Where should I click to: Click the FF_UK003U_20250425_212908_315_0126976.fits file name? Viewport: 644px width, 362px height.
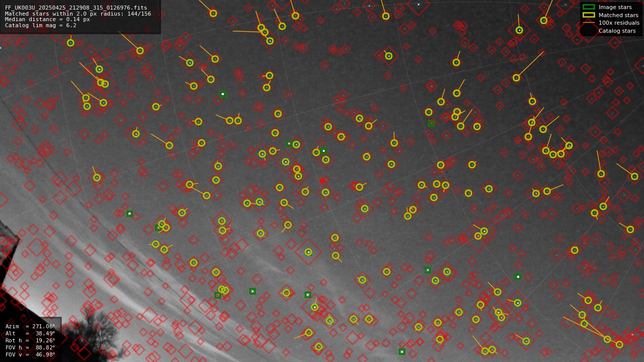[x=76, y=8]
